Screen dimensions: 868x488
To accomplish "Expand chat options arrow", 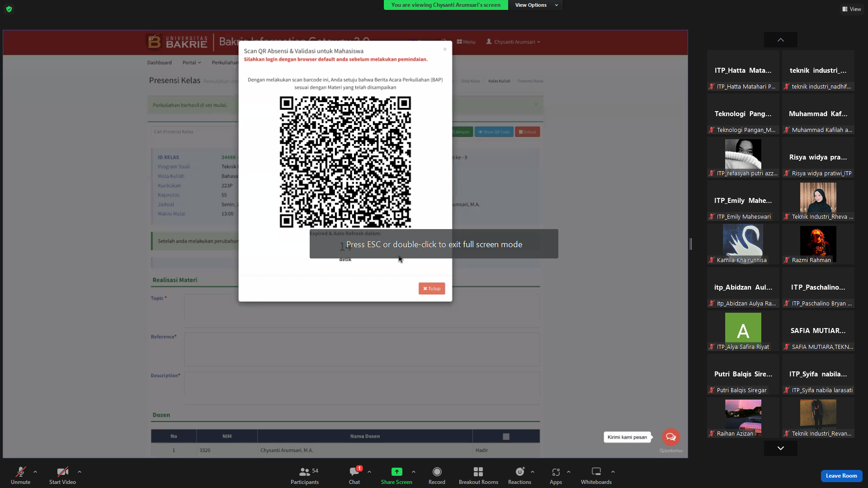I will (369, 472).
